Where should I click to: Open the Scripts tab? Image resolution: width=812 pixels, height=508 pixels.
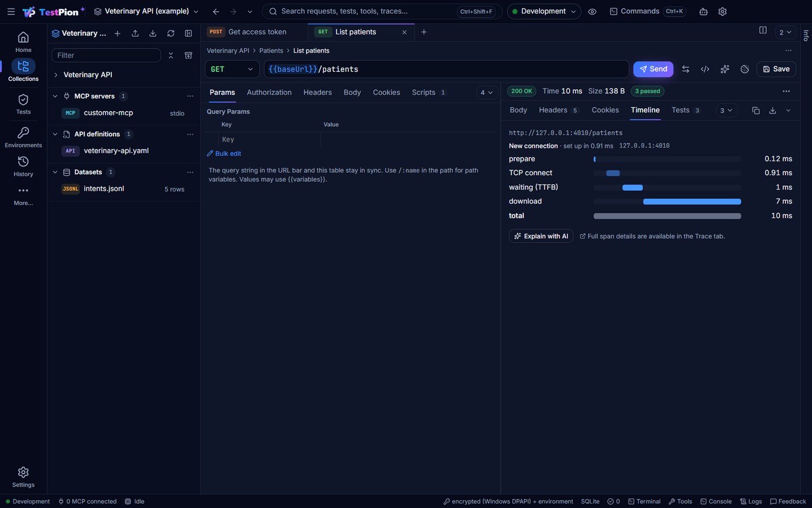[429, 93]
